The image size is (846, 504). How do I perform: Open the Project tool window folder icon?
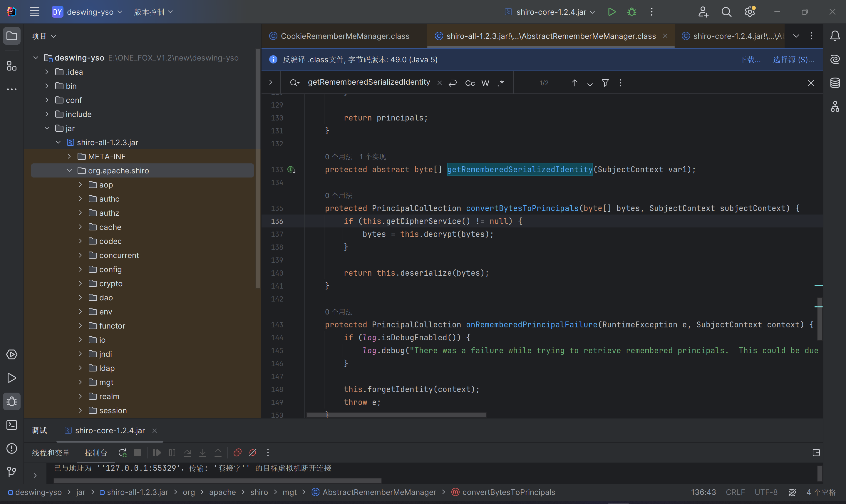coord(12,36)
